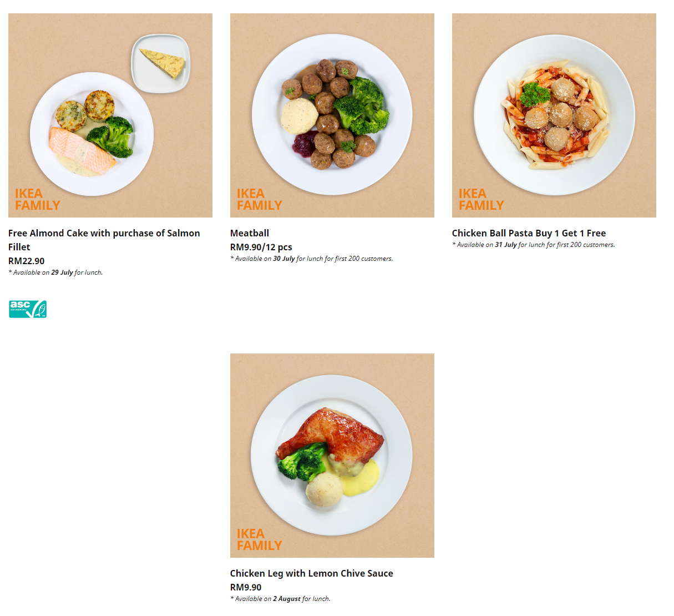Select the Meatball title text

coord(250,233)
